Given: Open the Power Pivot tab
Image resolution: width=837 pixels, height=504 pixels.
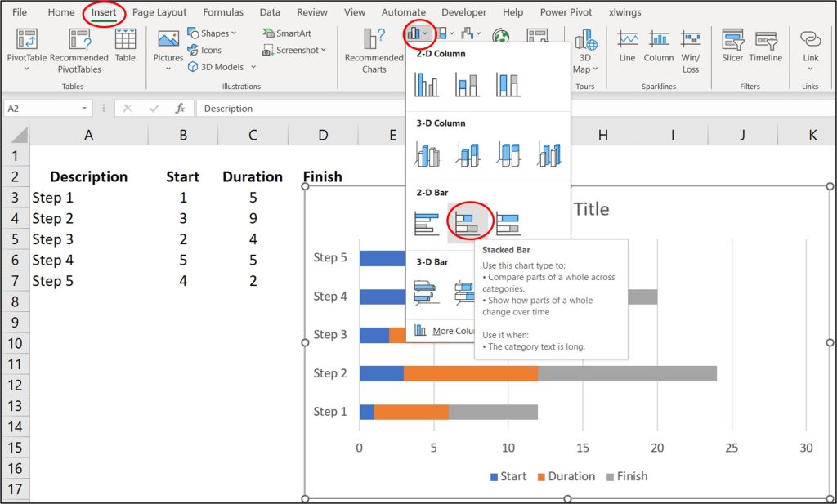Looking at the screenshot, I should pyautogui.click(x=566, y=11).
